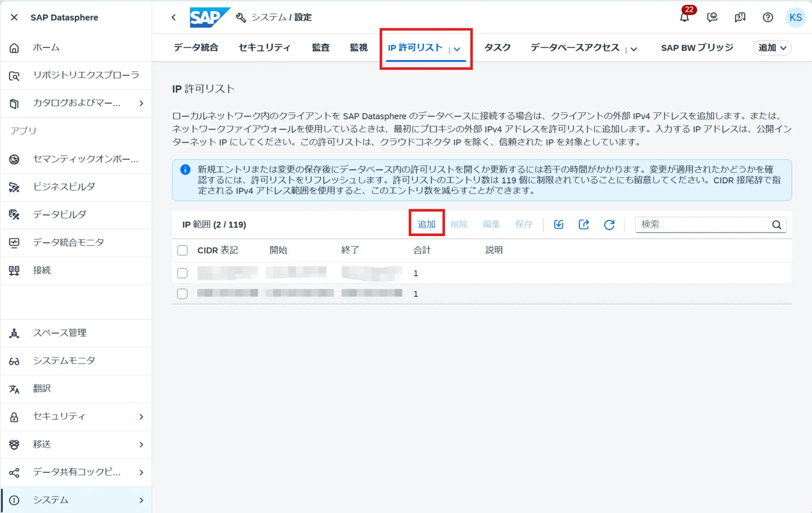Open Data Builder (データビルダ) in the sidebar
This screenshot has width=812, height=513.
tap(59, 214)
